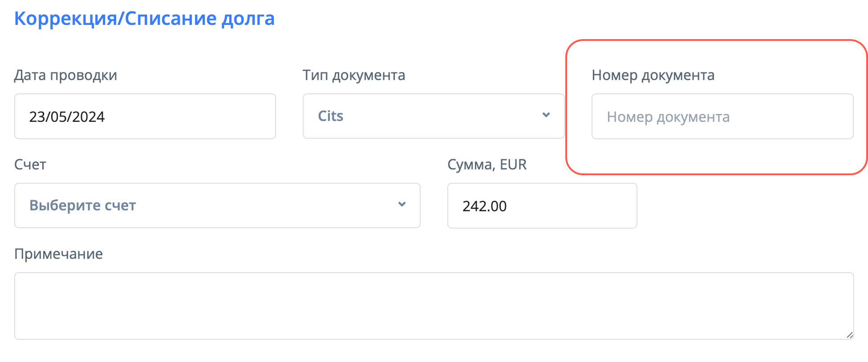
Task: Click the Cits selected value text
Action: (x=331, y=116)
